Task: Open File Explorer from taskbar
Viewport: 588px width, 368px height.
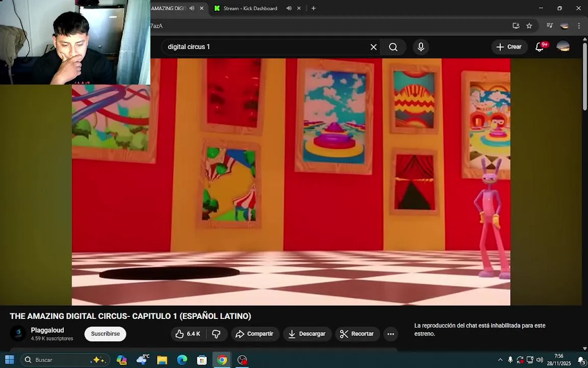Action: 162,360
